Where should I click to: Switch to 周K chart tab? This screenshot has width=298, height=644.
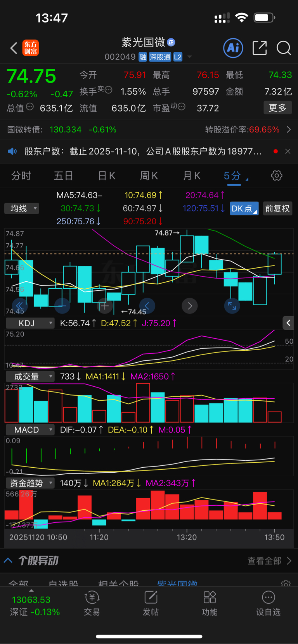click(x=149, y=176)
